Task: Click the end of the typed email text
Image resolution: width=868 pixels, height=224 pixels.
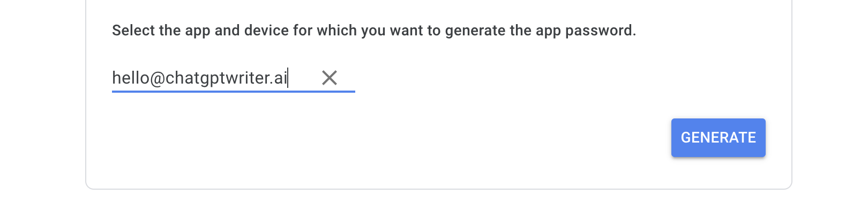Action: point(288,78)
